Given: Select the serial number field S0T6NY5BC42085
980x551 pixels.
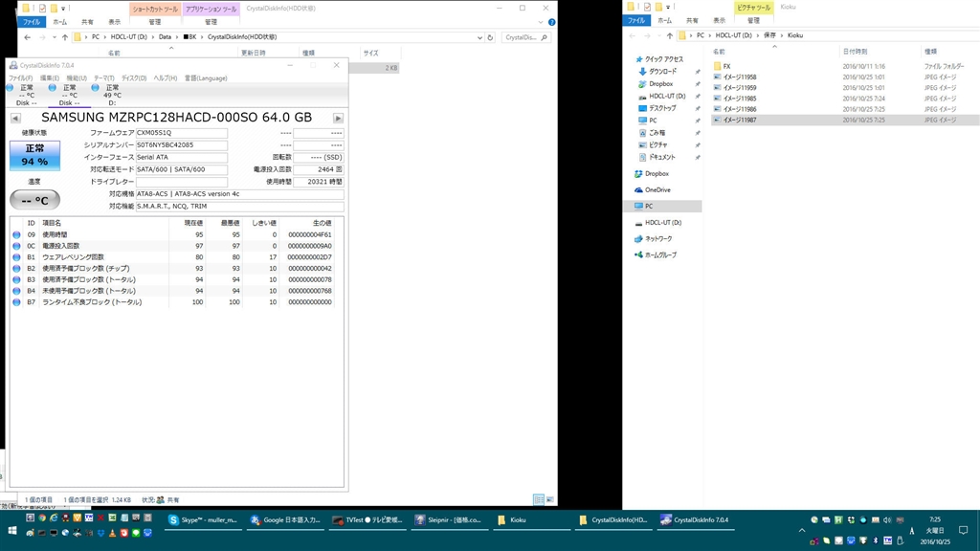Looking at the screenshot, I should pos(182,145).
